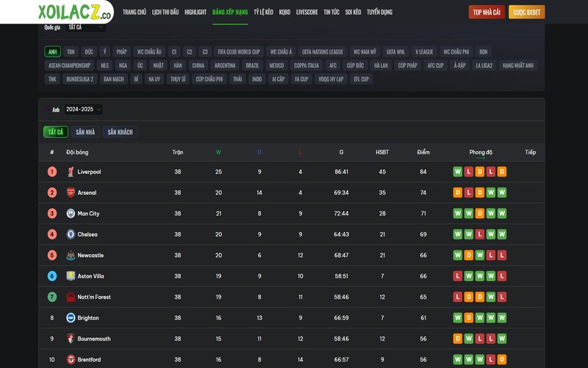Click Liverpool's rank 1 badge
The width and height of the screenshot is (588, 368).
click(52, 172)
